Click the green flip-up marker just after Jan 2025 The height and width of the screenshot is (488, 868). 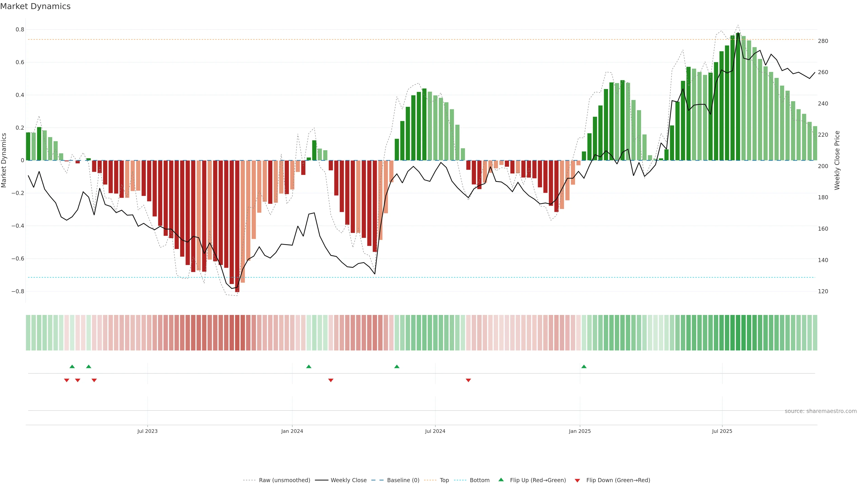click(x=584, y=366)
